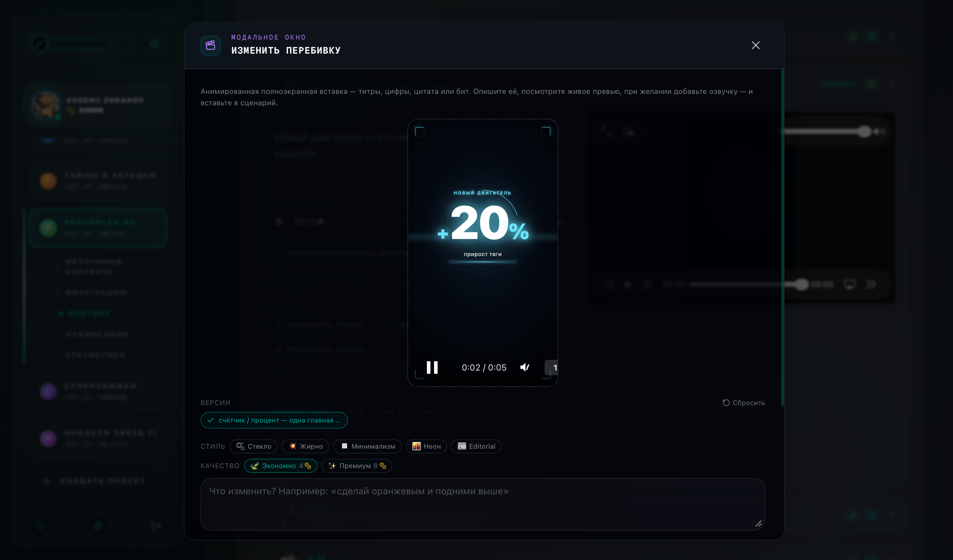Reset changes with Сбросить

(743, 403)
